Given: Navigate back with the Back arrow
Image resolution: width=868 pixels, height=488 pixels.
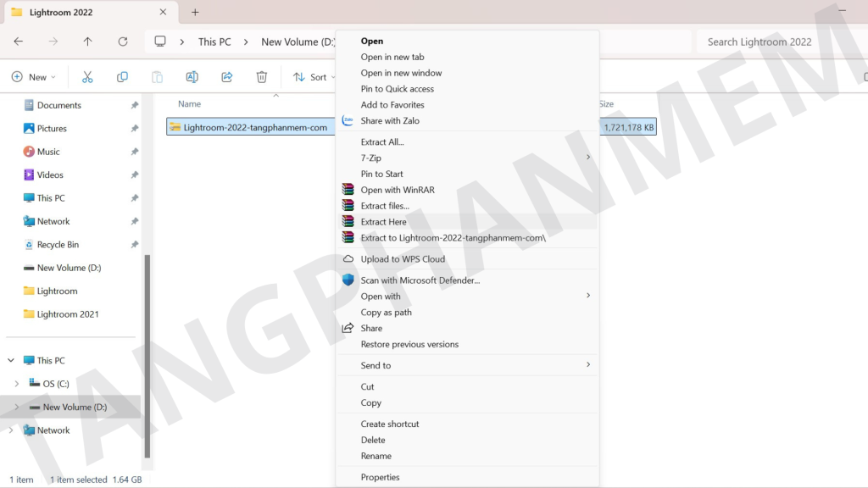Looking at the screenshot, I should point(19,42).
